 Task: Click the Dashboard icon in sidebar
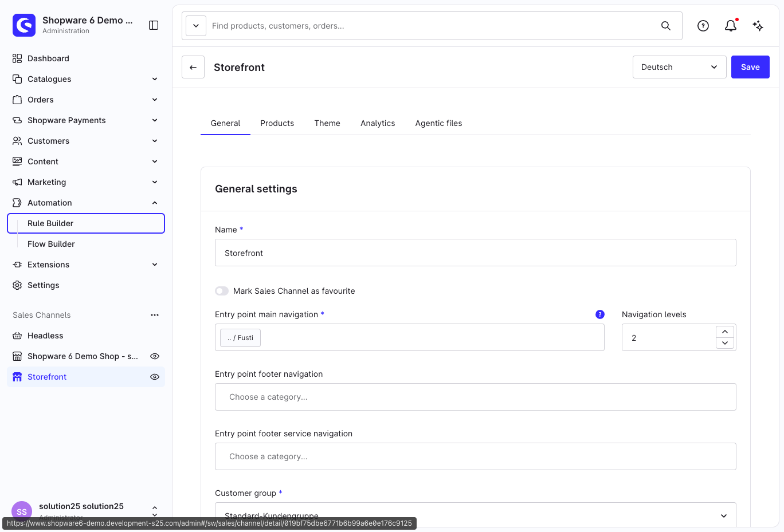[17, 58]
